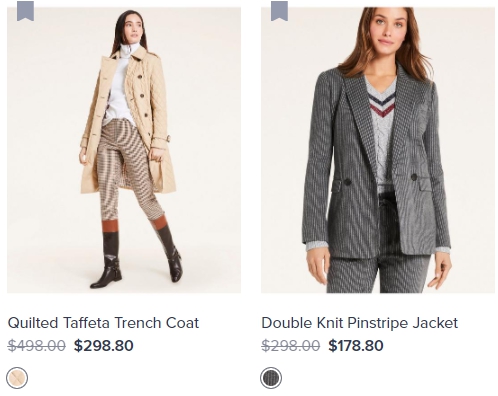Image resolution: width=498 pixels, height=396 pixels.
Task: Save the pinstripe jacket using its ribbon icon
Action: 279,11
